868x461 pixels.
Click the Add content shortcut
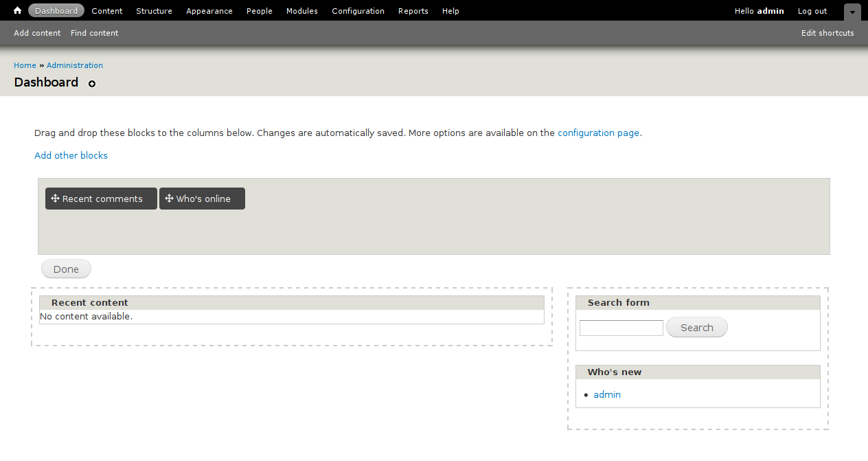tap(37, 33)
